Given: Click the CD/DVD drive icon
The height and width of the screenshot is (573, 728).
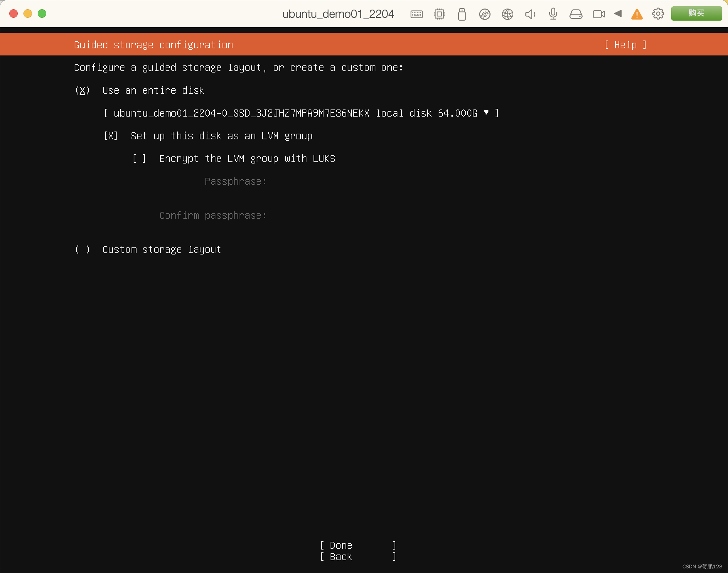Looking at the screenshot, I should coord(485,14).
